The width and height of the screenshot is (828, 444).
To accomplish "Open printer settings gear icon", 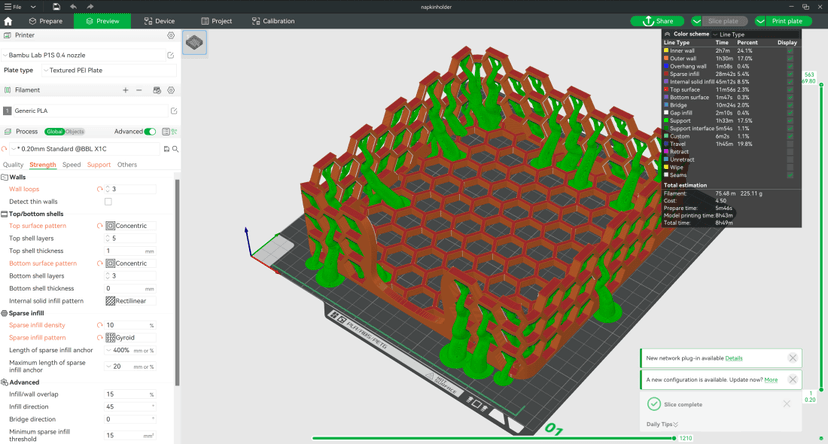I will pyautogui.click(x=171, y=36).
